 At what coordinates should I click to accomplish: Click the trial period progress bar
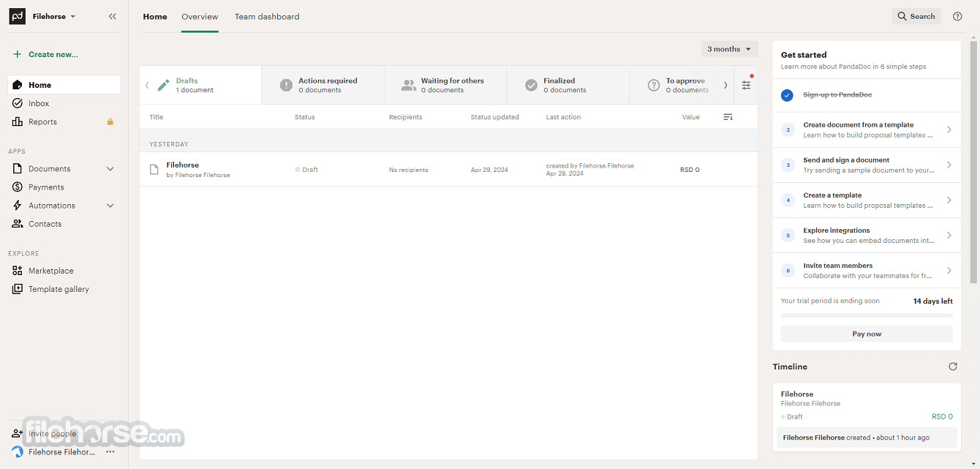867,315
